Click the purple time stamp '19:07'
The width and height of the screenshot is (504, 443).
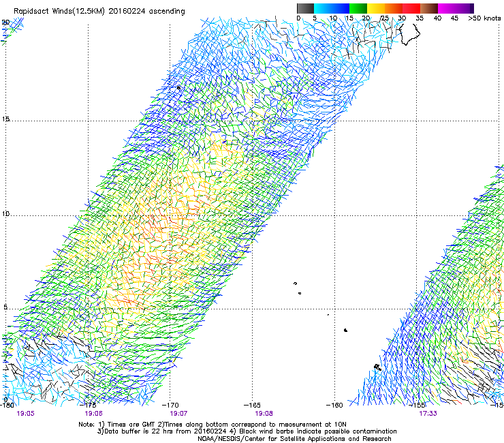point(178,414)
